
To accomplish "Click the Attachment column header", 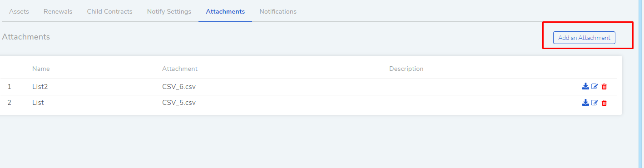I will pos(180,69).
